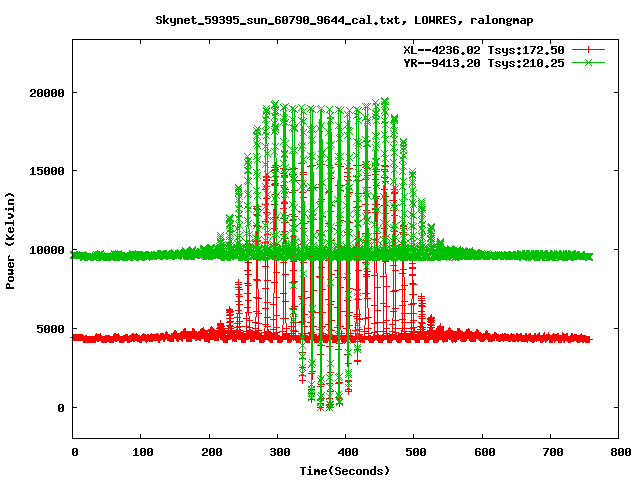Click the green YR legend line sample
This screenshot has height=480, width=640.
588,63
